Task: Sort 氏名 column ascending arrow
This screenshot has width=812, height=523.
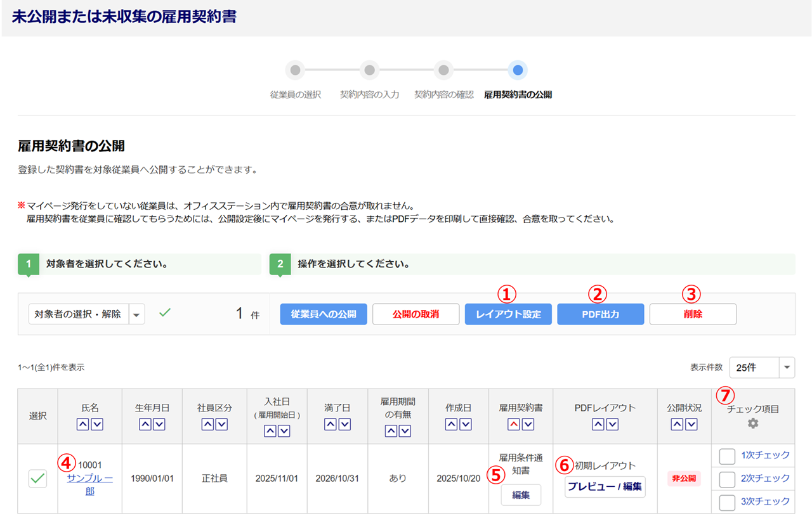Action: 83,425
